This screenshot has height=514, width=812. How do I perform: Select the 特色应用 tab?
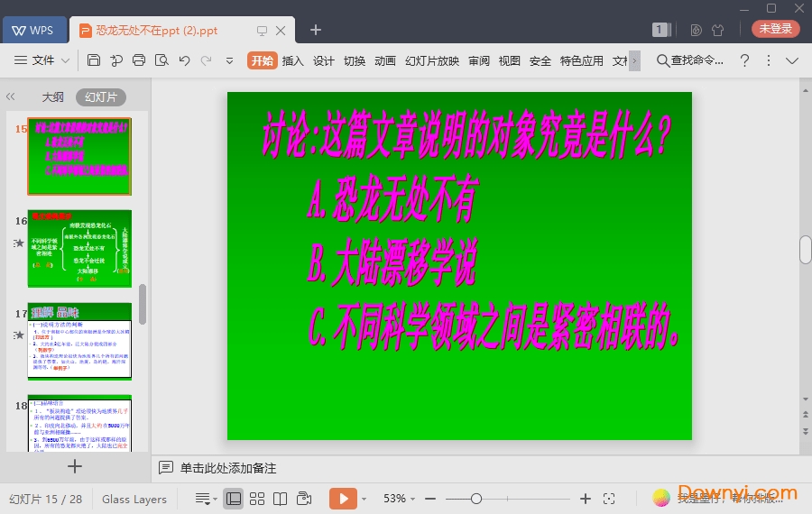pos(582,60)
